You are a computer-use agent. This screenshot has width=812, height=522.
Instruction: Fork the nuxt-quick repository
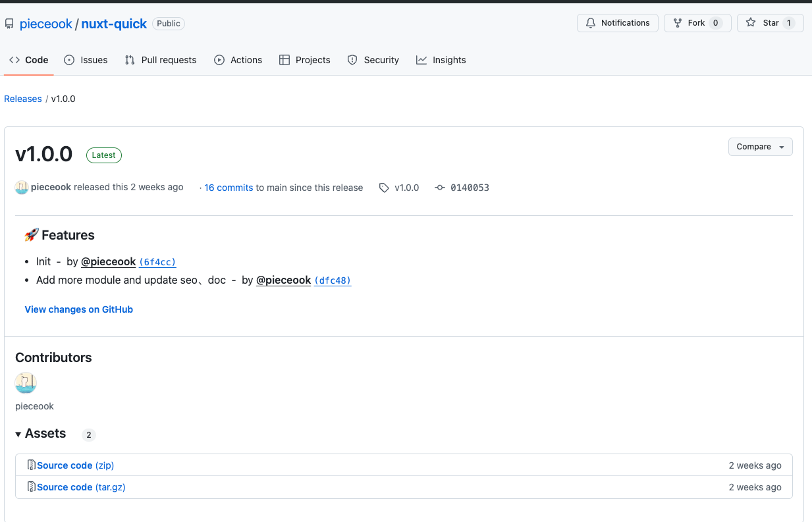697,23
